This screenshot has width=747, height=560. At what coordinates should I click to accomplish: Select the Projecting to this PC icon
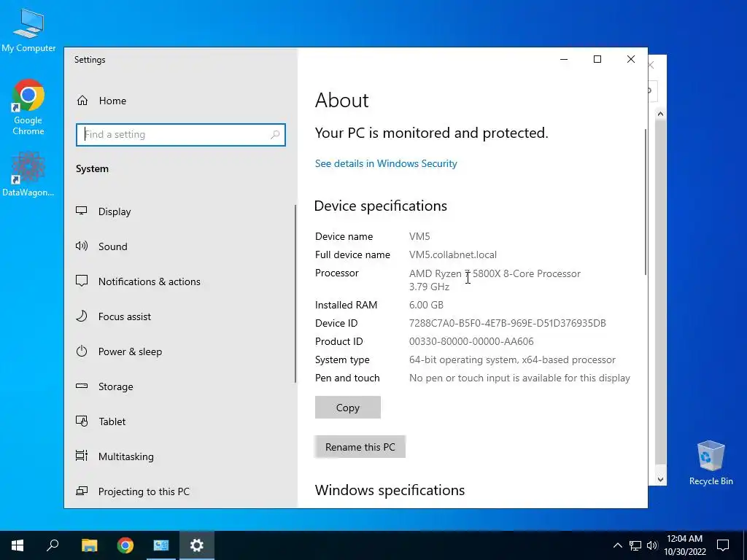click(x=82, y=491)
